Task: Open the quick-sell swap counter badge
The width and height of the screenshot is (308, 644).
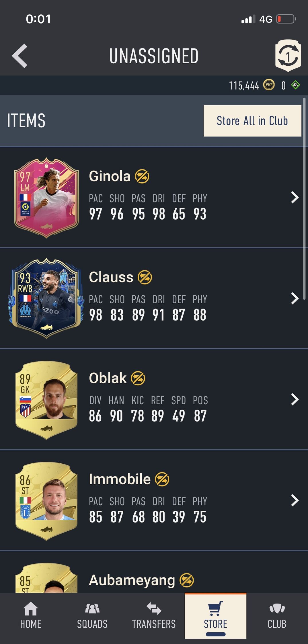Action: [288, 56]
